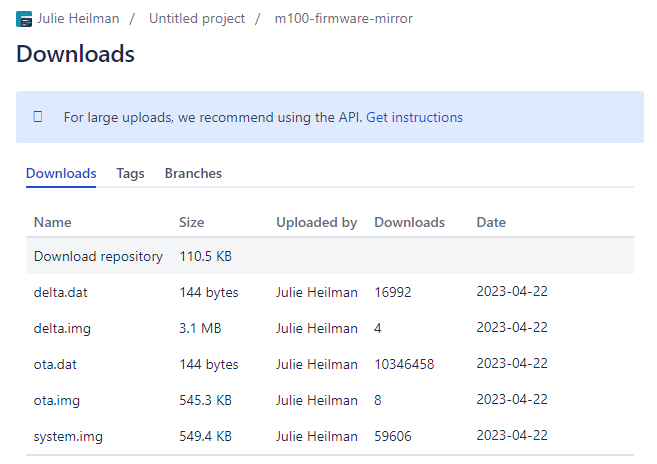Click the Julie Heilman workspace avatar icon
This screenshot has width=657, height=464.
(x=24, y=19)
